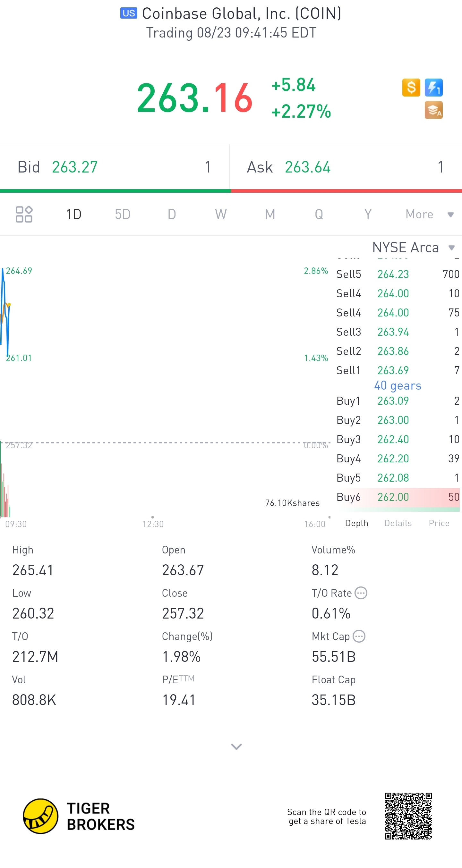462x868 pixels.
Task: Tap the blue lightning bolt icon
Action: [x=433, y=88]
